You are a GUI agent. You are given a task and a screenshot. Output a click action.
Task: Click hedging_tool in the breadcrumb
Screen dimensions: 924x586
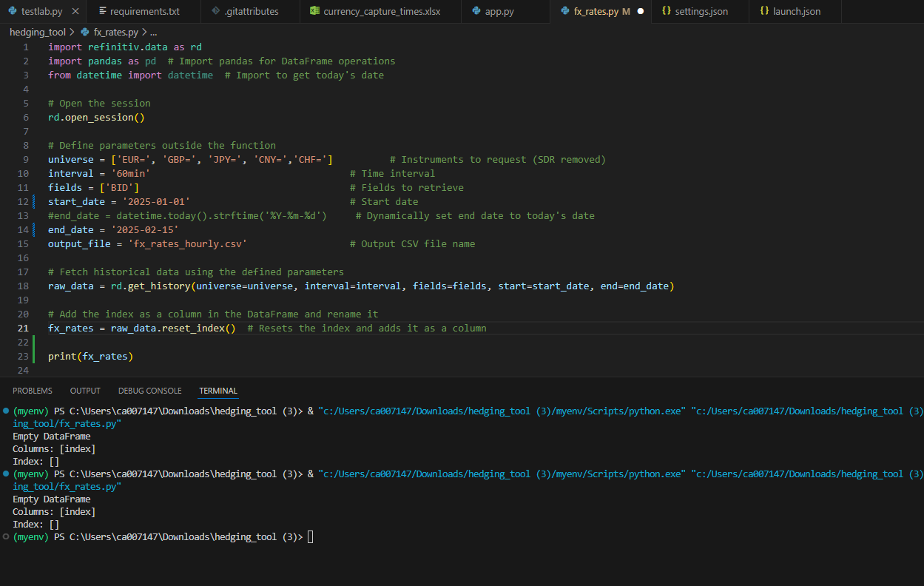click(x=37, y=33)
